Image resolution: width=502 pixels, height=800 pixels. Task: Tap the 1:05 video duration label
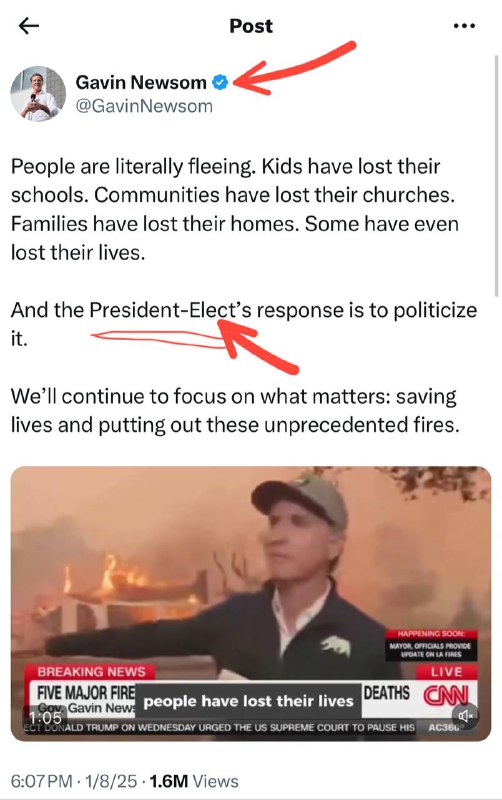tap(45, 717)
